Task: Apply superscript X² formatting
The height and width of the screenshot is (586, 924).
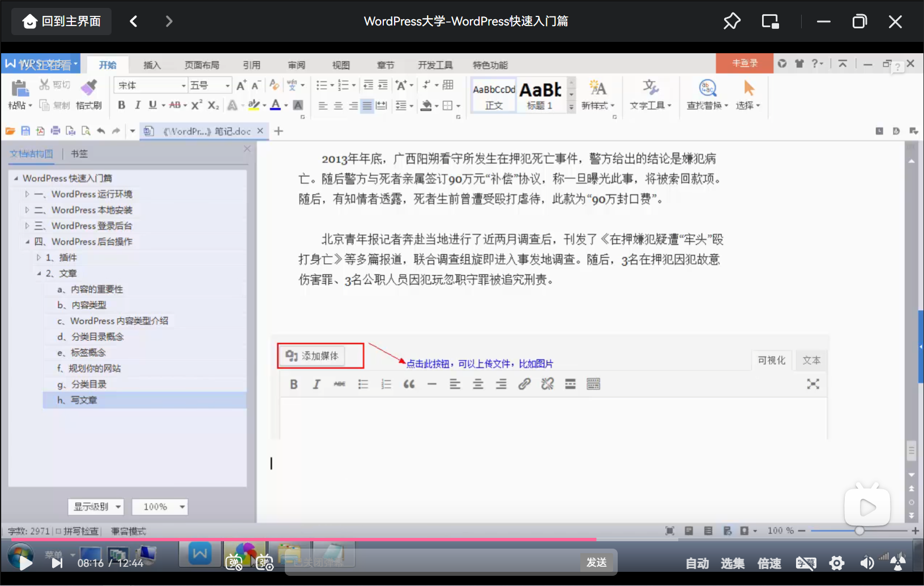Action: (196, 105)
